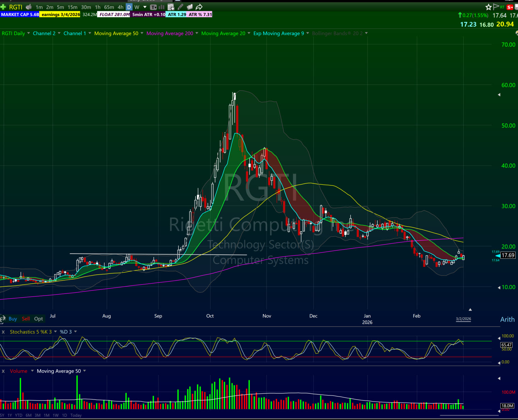Screen dimensions: 518x420
Task: Click the 3/2/2026 date marker
Action: (463, 319)
